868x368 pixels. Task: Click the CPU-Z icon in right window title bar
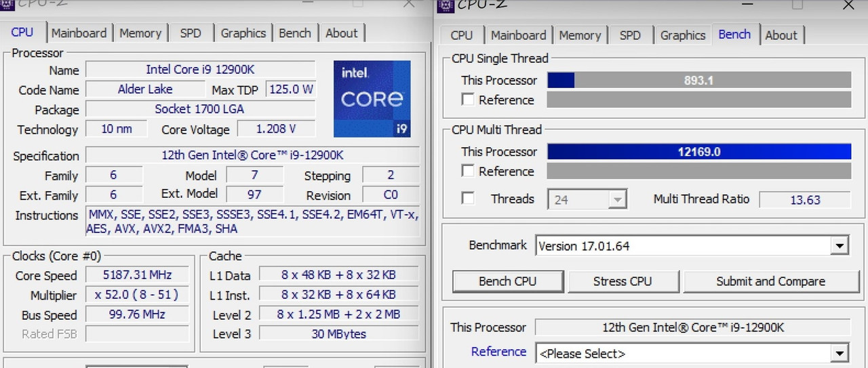445,5
